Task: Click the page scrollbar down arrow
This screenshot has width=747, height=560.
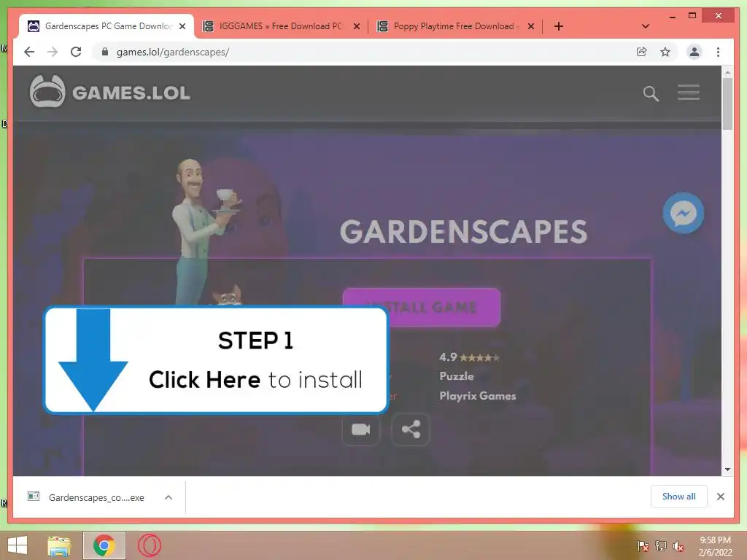Action: (727, 470)
